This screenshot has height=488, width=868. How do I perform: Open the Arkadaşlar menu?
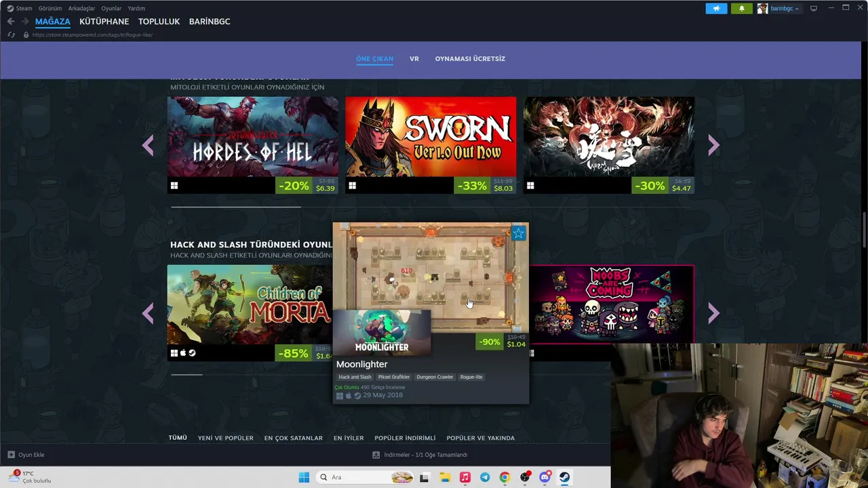coord(81,8)
